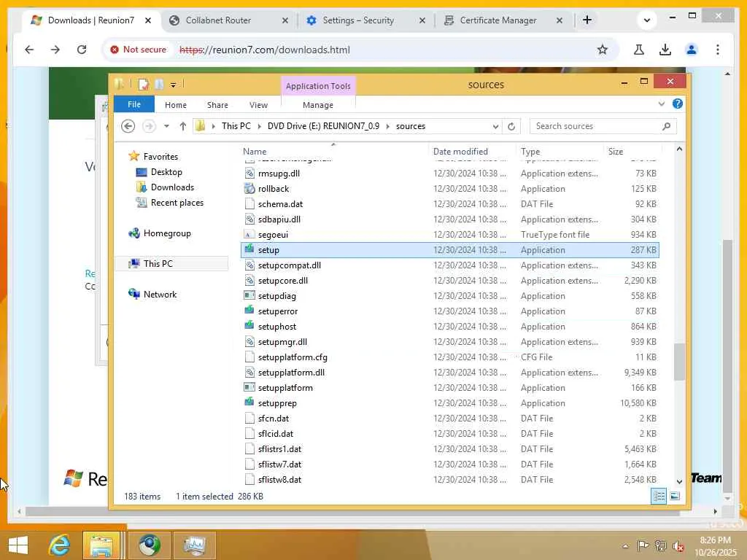Screen dimensions: 747x560
Task: Click Chrome forward arrow
Action: point(55,50)
